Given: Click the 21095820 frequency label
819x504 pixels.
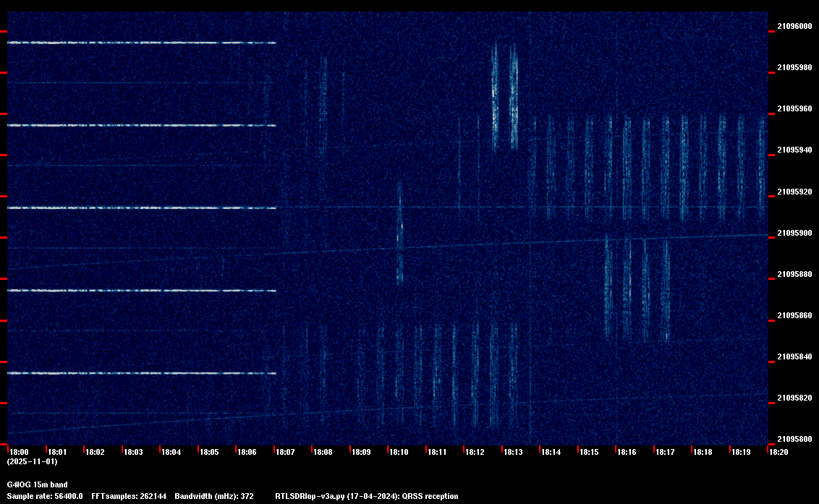Looking at the screenshot, I should click(x=794, y=398).
